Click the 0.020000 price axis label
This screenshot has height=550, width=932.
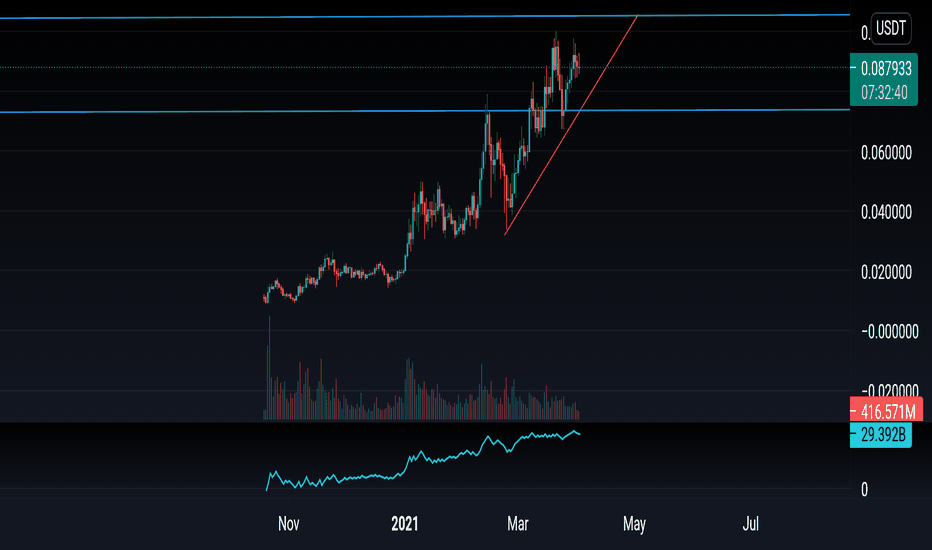(x=886, y=272)
